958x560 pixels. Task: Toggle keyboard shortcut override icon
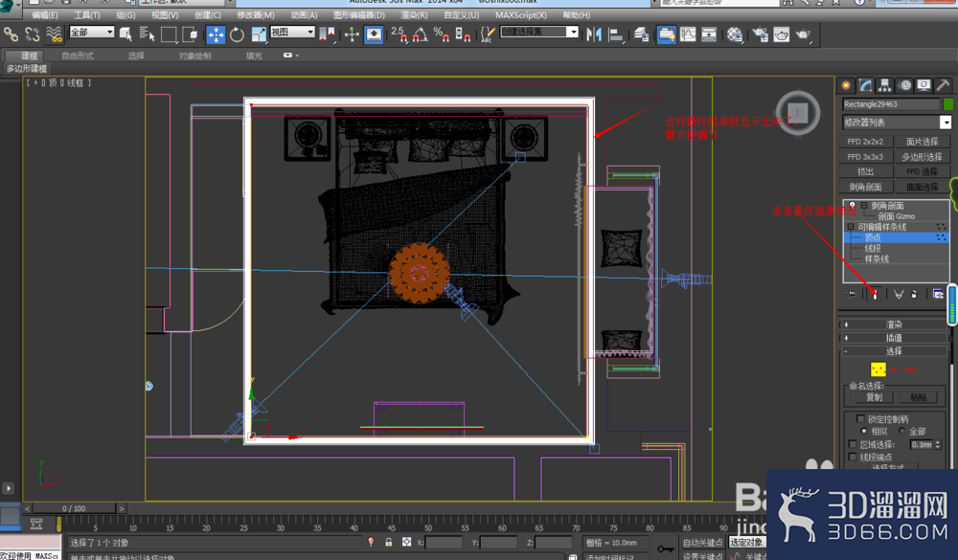(374, 34)
